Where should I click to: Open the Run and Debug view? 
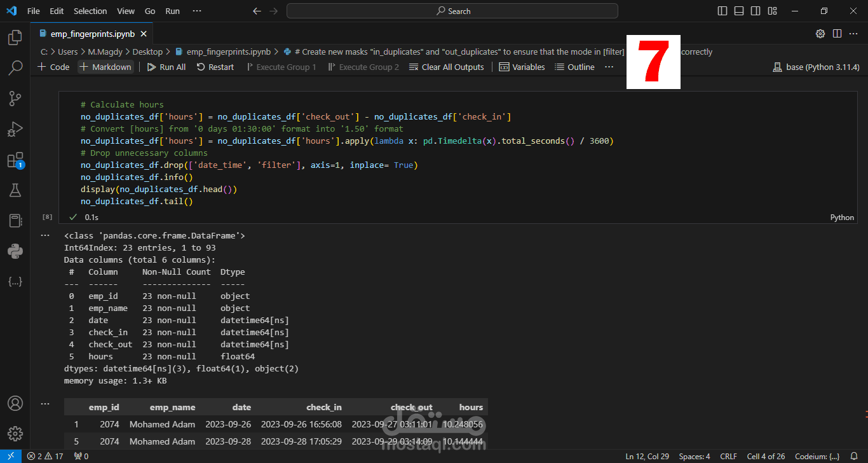(x=15, y=129)
